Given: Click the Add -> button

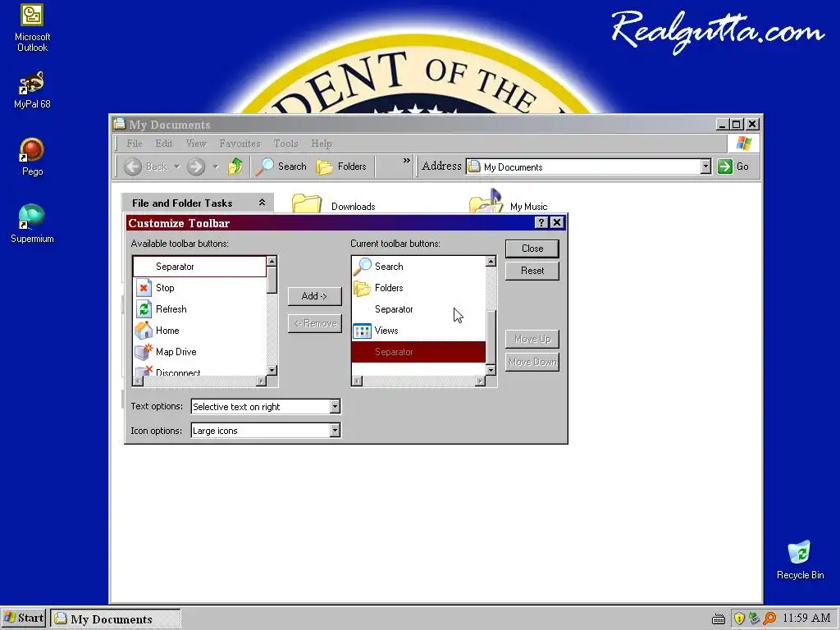Looking at the screenshot, I should point(314,295).
